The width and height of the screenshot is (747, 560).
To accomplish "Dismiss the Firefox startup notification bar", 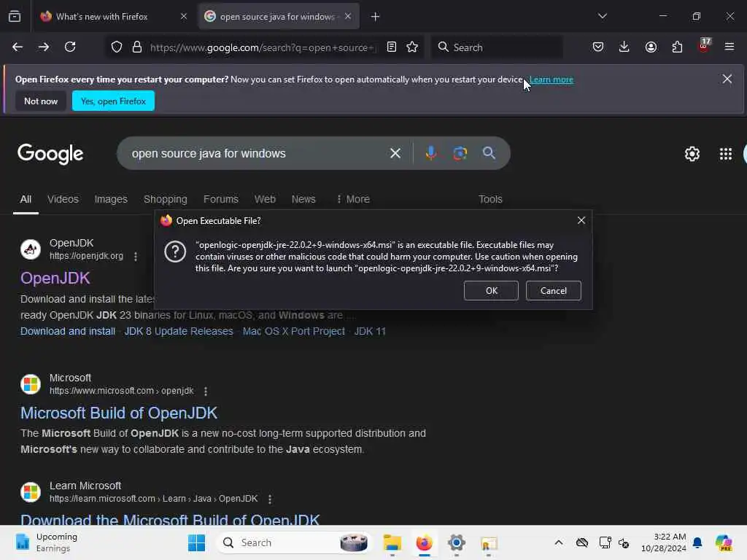I will tap(727, 79).
